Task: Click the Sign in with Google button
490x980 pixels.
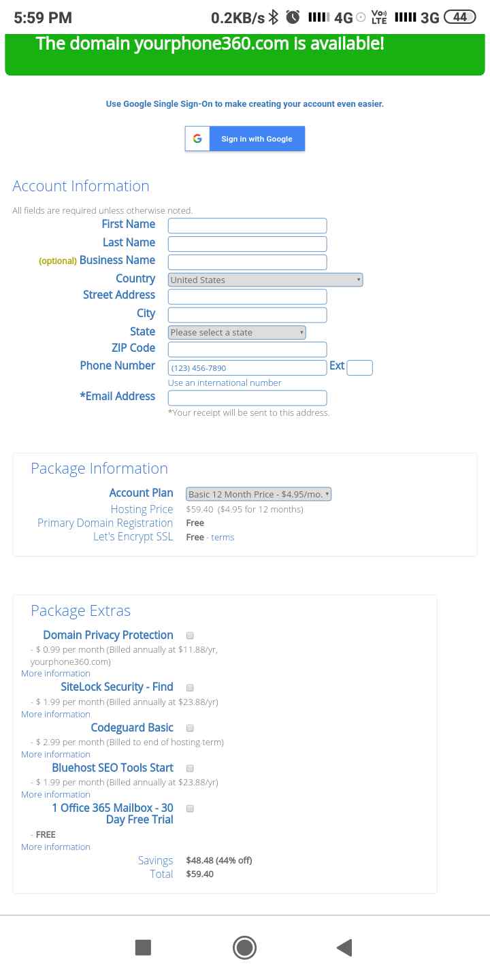Action: point(245,139)
